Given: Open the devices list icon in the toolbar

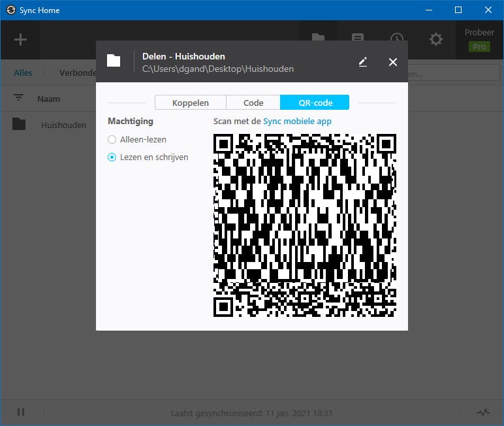Looking at the screenshot, I should coord(357,37).
